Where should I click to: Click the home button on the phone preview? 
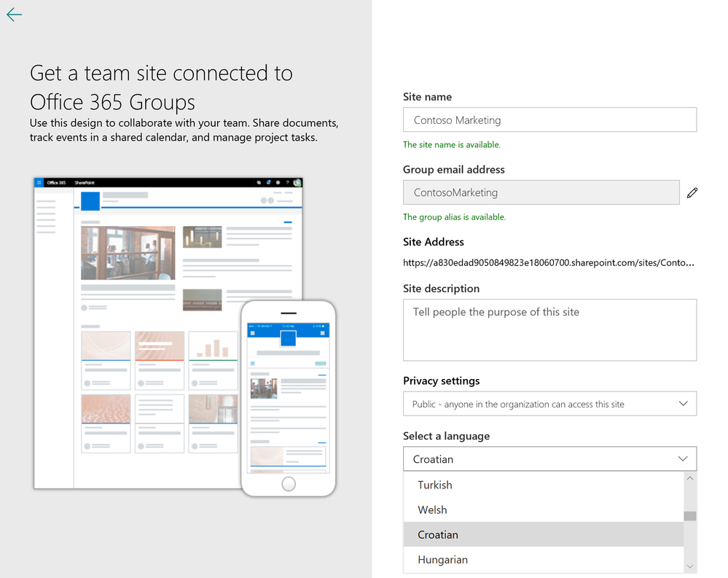tap(289, 483)
